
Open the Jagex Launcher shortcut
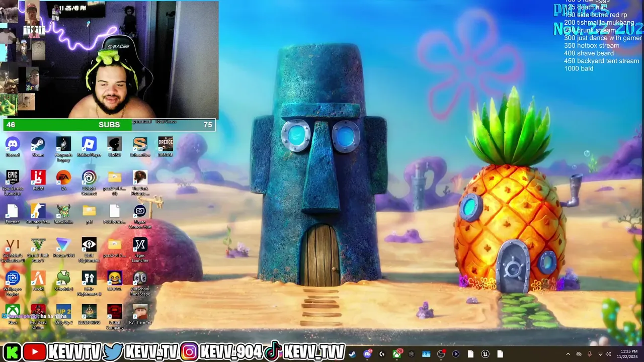[x=140, y=250]
